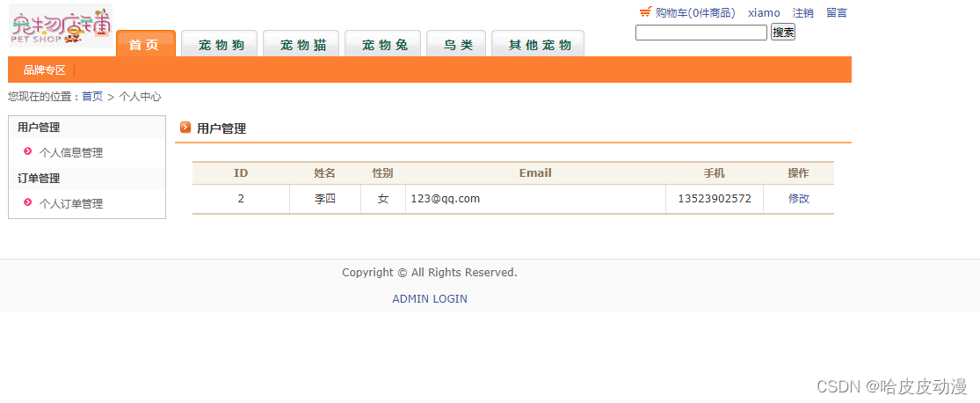Screen dimensions: 980x403
Task: Click the Copyright © All Rights Reserved text
Action: [430, 272]
